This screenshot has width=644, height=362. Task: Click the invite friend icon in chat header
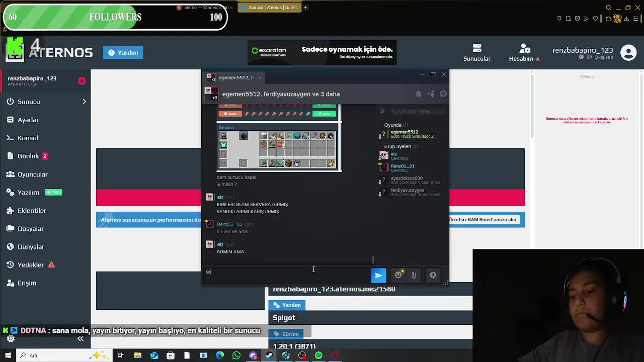click(x=431, y=94)
